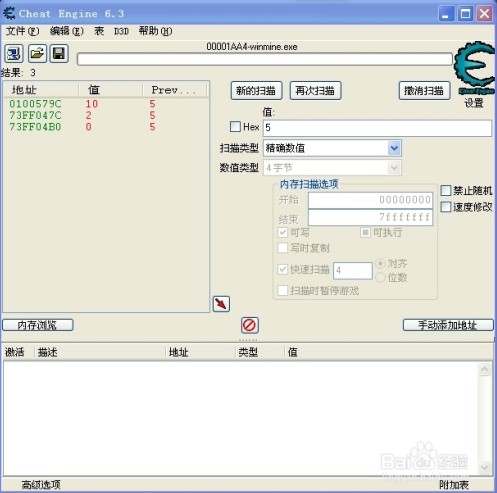Click value 2 in the 73FF047C row
This screenshot has width=497, height=493.
coord(88,115)
